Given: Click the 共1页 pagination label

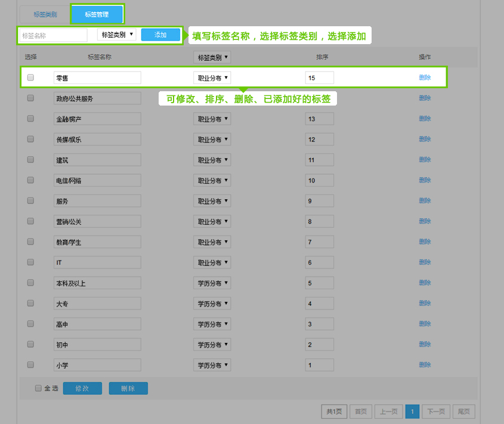Looking at the screenshot, I should (334, 411).
